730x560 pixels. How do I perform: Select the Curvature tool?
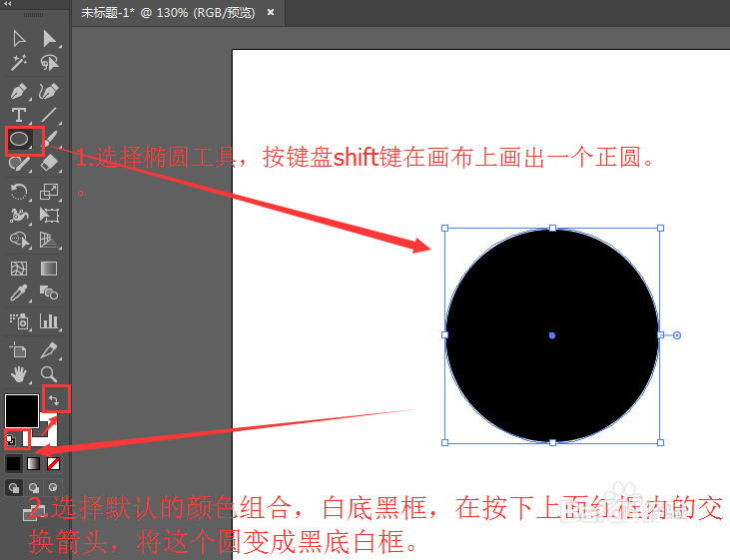tap(48, 91)
